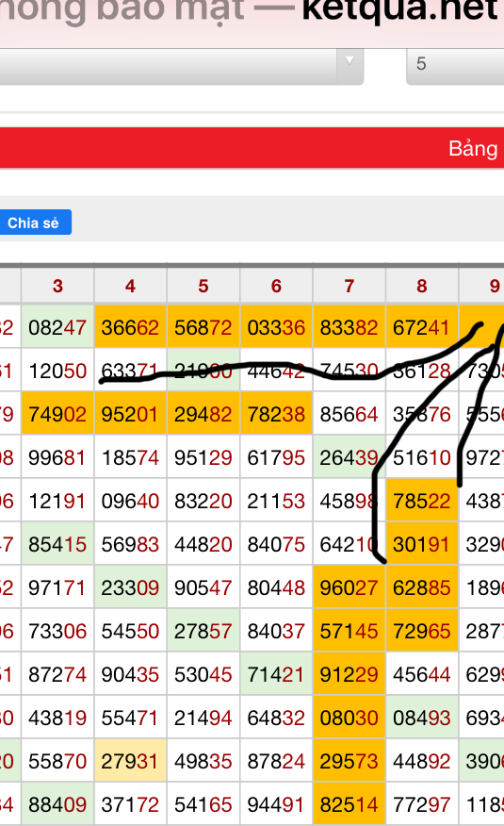The width and height of the screenshot is (504, 826).
Task: Select cell 36662
Action: pyautogui.click(x=130, y=326)
